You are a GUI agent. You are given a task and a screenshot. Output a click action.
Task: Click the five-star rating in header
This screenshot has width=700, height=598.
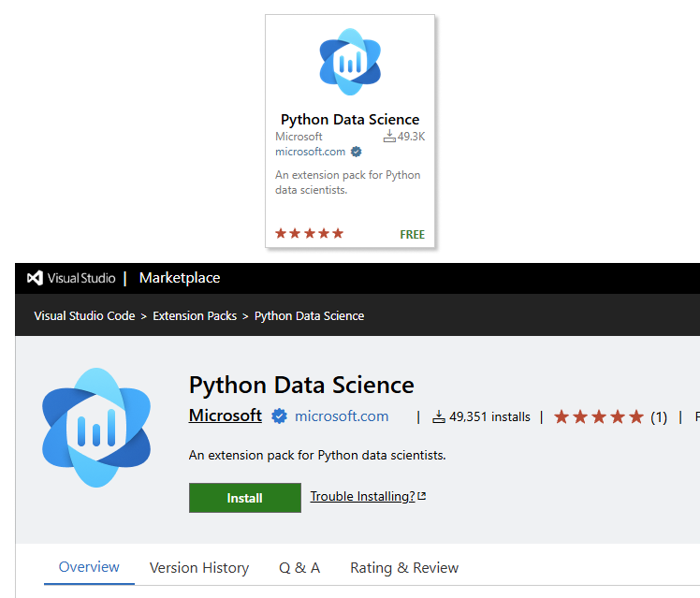(x=599, y=417)
